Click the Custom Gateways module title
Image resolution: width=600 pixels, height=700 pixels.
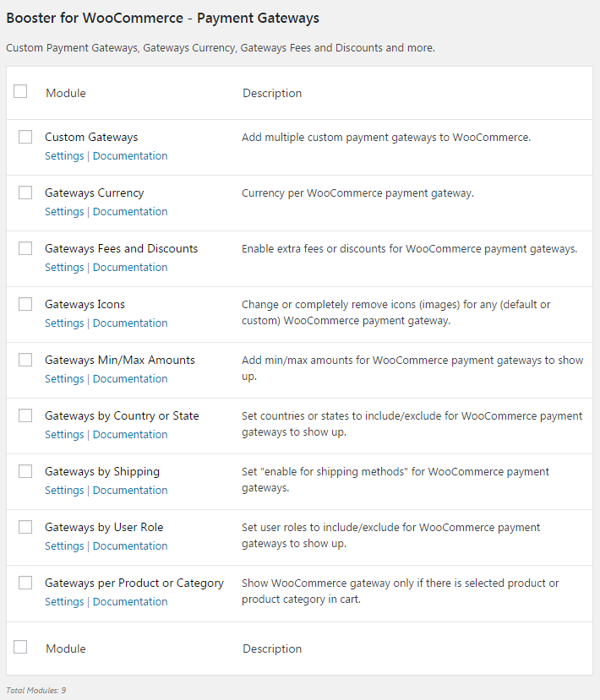coord(91,138)
